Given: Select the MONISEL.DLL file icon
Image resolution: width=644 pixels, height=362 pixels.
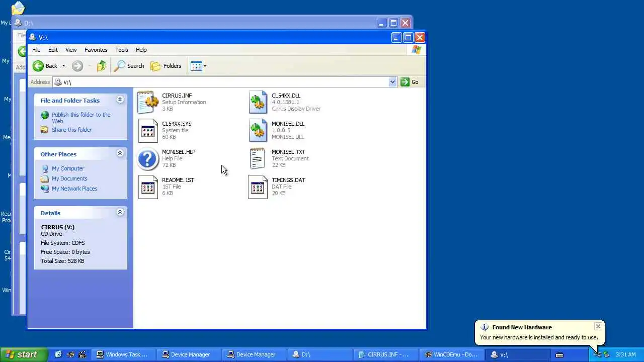Looking at the screenshot, I should 258,130.
